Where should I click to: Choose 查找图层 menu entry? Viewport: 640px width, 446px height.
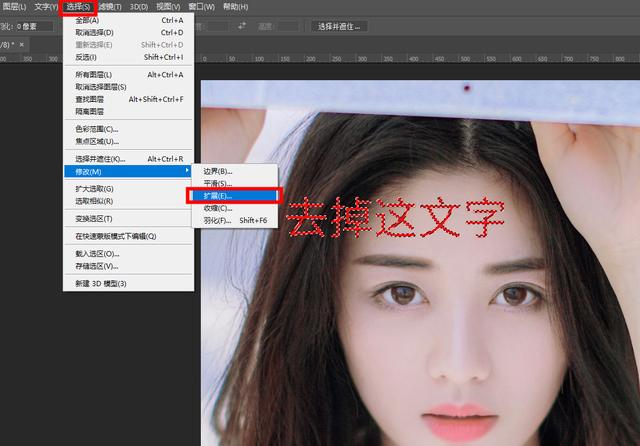[129, 99]
